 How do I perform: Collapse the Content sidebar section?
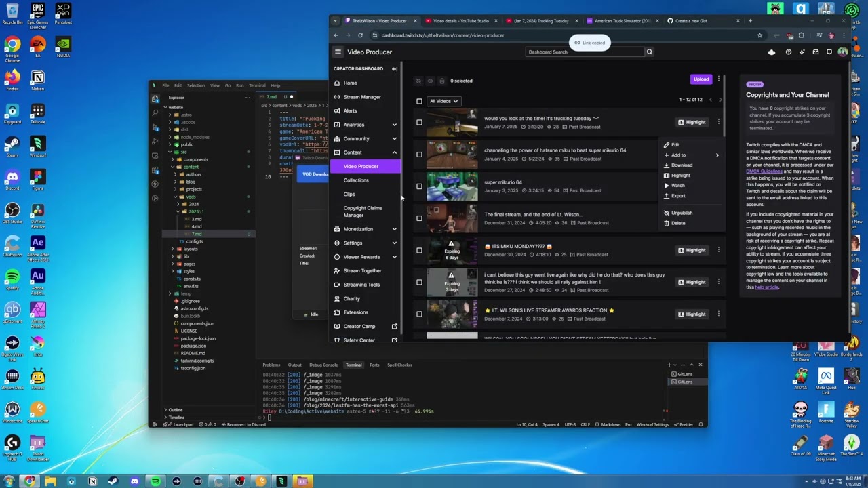click(394, 152)
